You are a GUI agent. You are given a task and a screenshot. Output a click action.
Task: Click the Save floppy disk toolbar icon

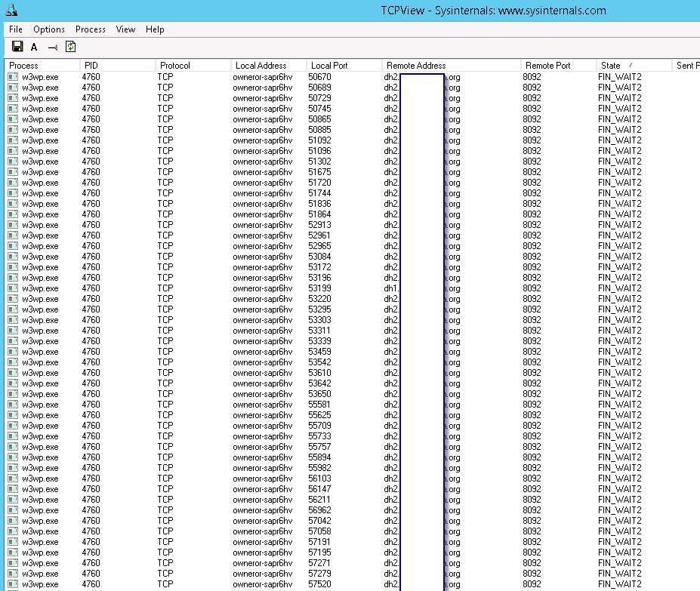(17, 47)
